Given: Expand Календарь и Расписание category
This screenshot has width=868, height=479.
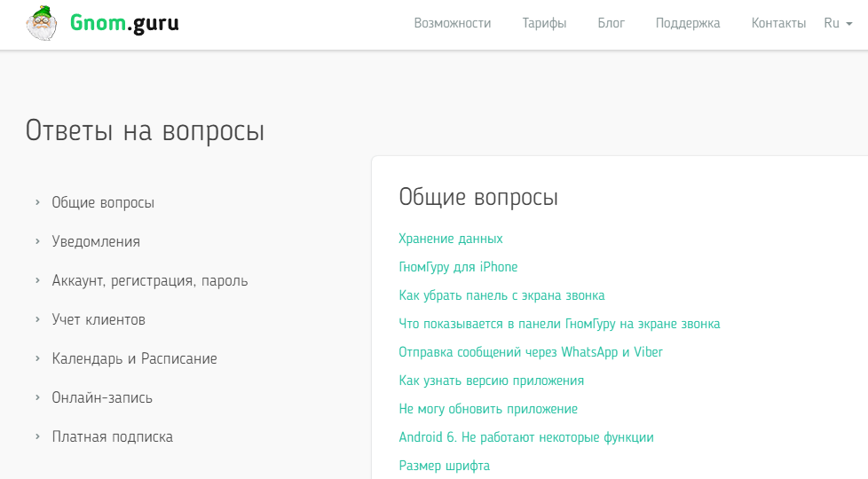Looking at the screenshot, I should tap(134, 358).
